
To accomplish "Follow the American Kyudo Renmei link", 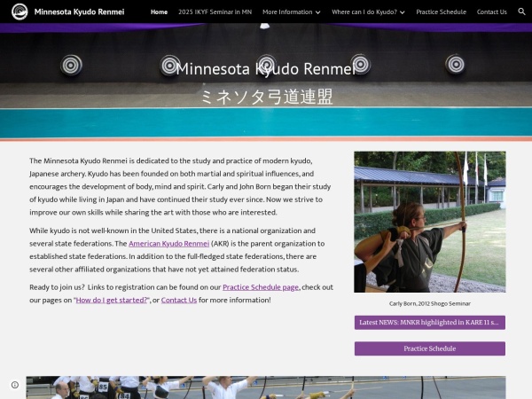I will [169, 244].
